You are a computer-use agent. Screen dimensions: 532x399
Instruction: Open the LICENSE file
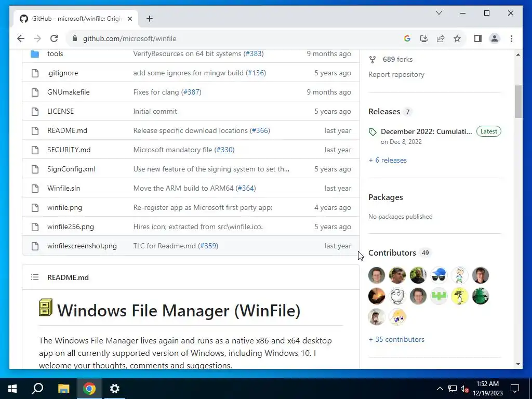tap(60, 111)
